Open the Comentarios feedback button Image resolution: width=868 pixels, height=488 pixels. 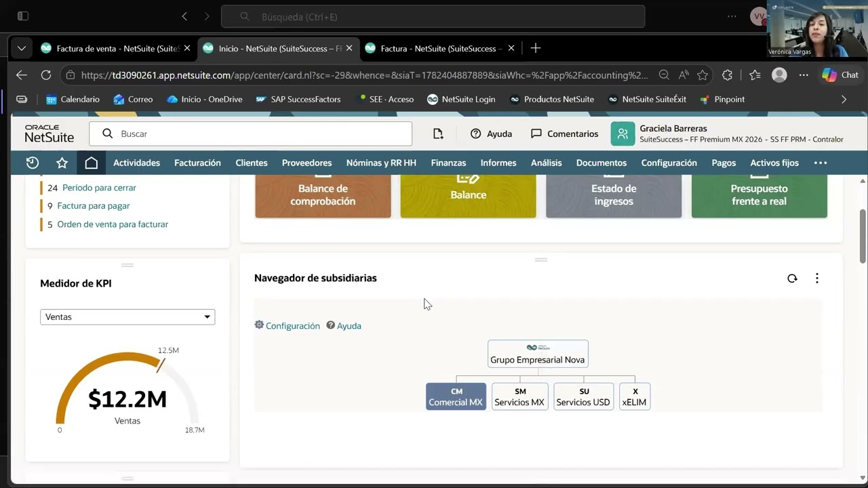564,134
